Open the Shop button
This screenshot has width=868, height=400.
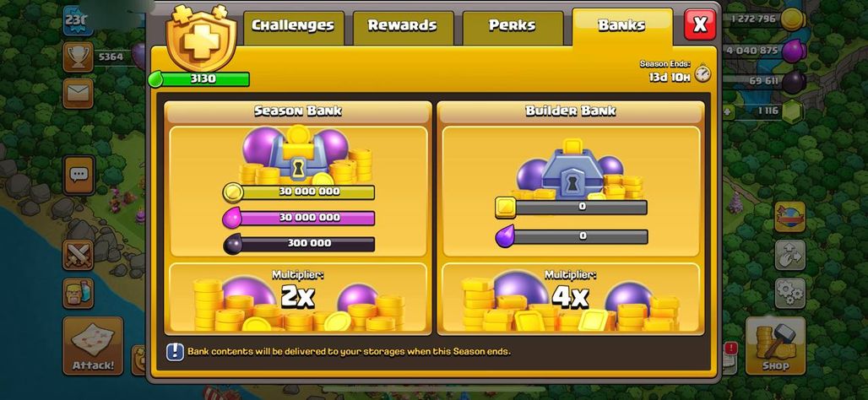pos(775,346)
